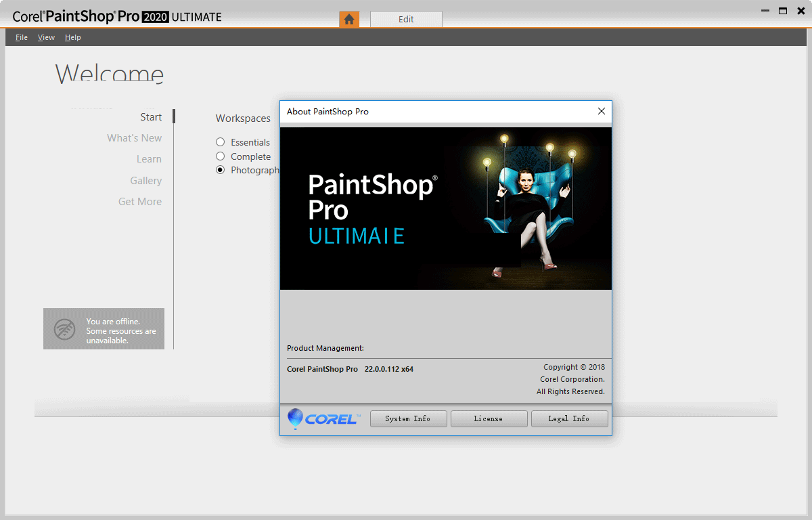This screenshot has height=520, width=812.
Task: View the Gallery
Action: click(145, 180)
